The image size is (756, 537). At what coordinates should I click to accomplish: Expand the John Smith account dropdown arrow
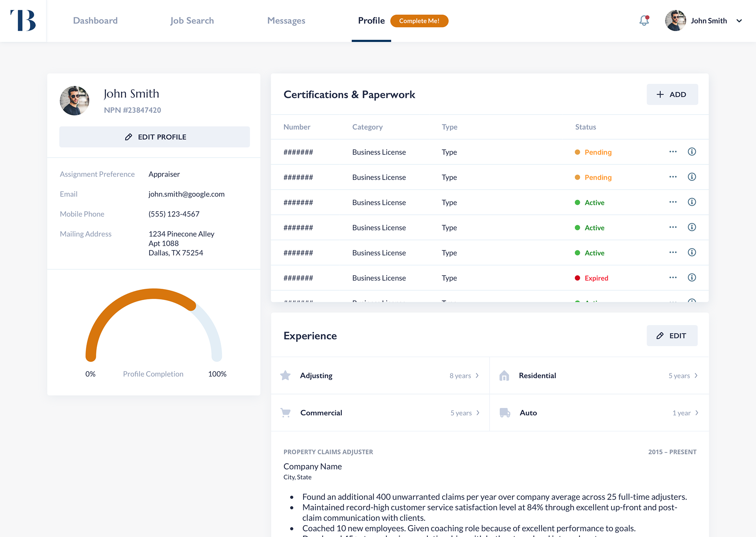[x=739, y=21]
